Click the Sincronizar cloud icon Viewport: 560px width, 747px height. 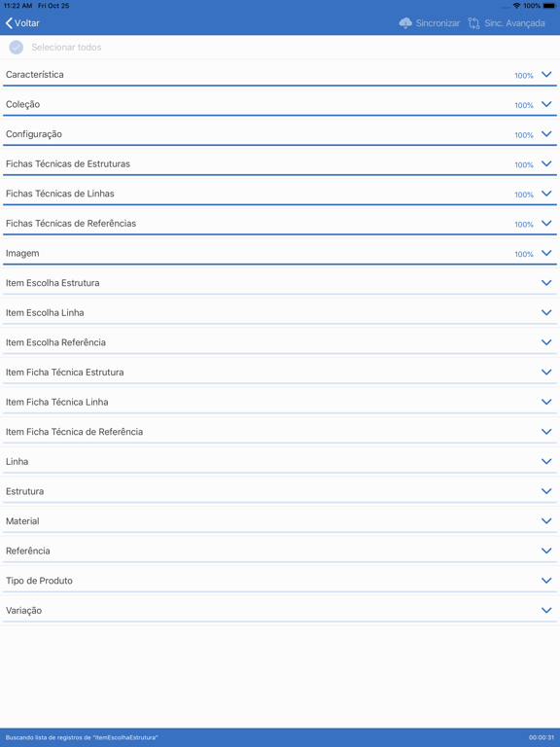tap(405, 23)
